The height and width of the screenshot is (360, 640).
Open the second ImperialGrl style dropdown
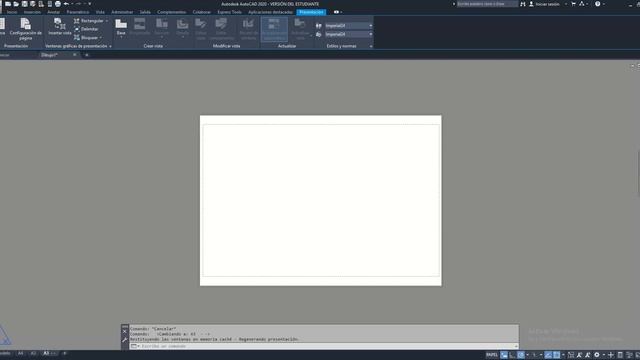click(x=349, y=34)
